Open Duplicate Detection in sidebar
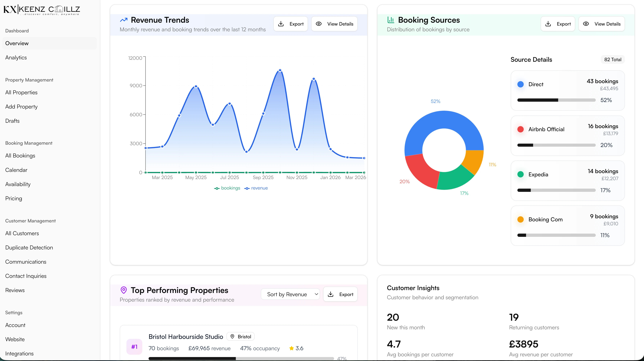Screen dimensions: 644x361 29,248
